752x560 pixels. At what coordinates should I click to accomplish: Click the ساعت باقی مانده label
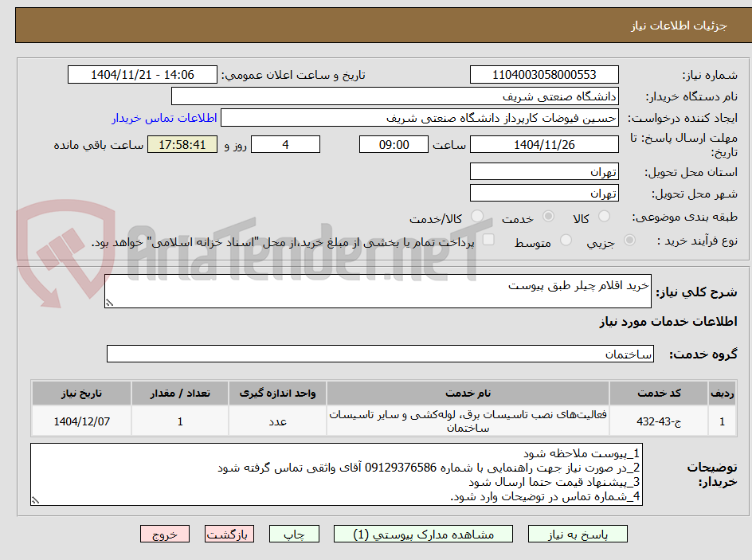98,145
